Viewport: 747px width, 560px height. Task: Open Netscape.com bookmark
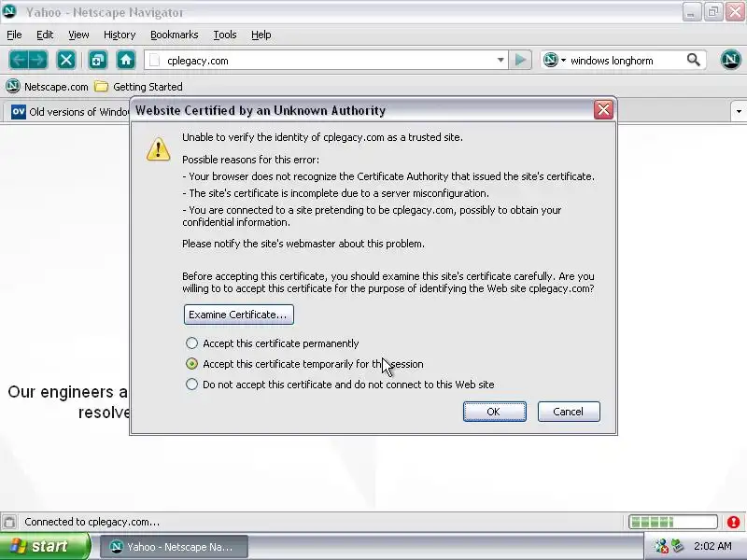click(48, 87)
